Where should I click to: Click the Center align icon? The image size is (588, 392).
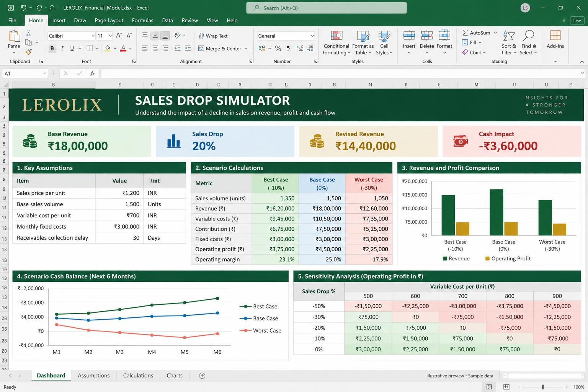[x=155, y=48]
